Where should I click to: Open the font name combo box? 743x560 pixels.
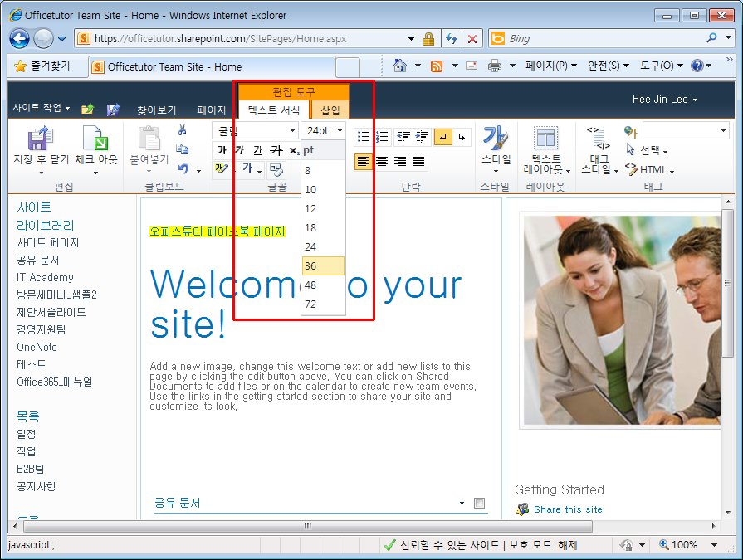pos(255,130)
